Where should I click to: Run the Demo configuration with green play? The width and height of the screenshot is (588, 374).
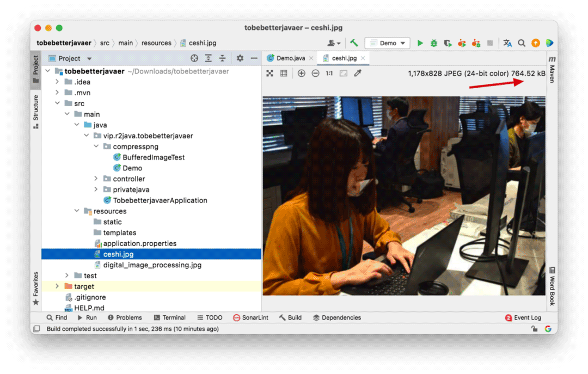coord(420,43)
